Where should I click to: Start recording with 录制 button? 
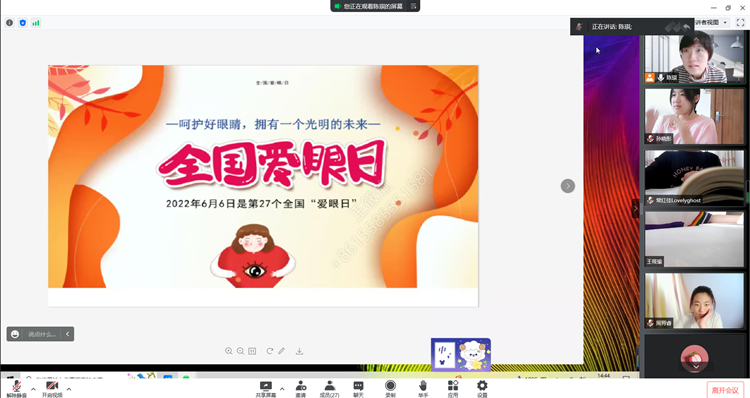click(390, 389)
